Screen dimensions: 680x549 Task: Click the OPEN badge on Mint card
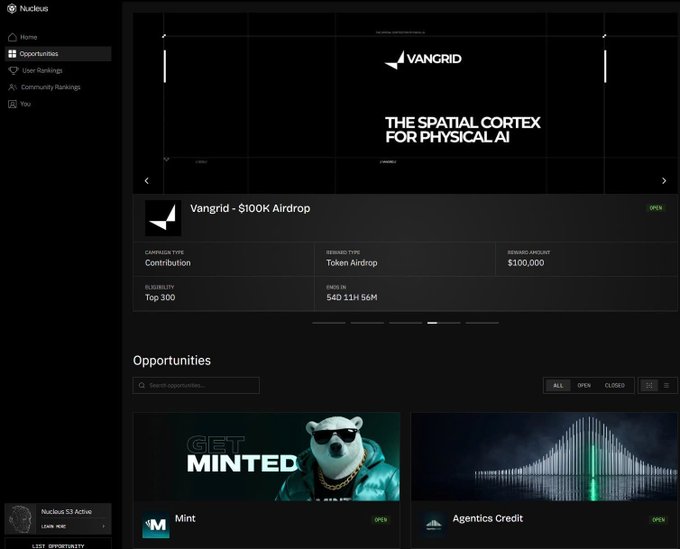381,520
